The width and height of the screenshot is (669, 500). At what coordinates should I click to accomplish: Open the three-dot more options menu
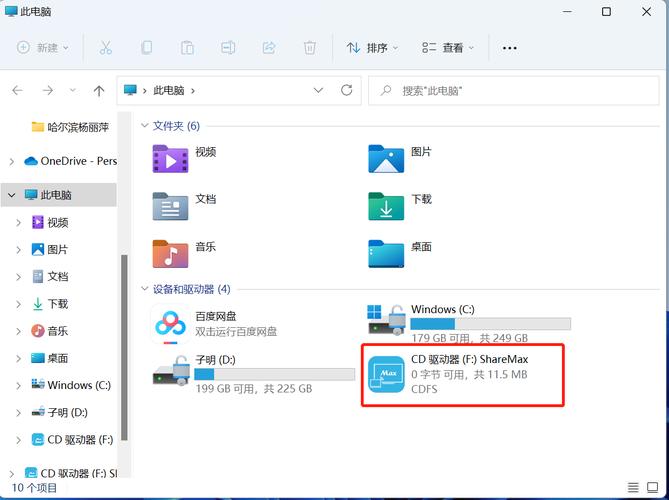[x=509, y=48]
